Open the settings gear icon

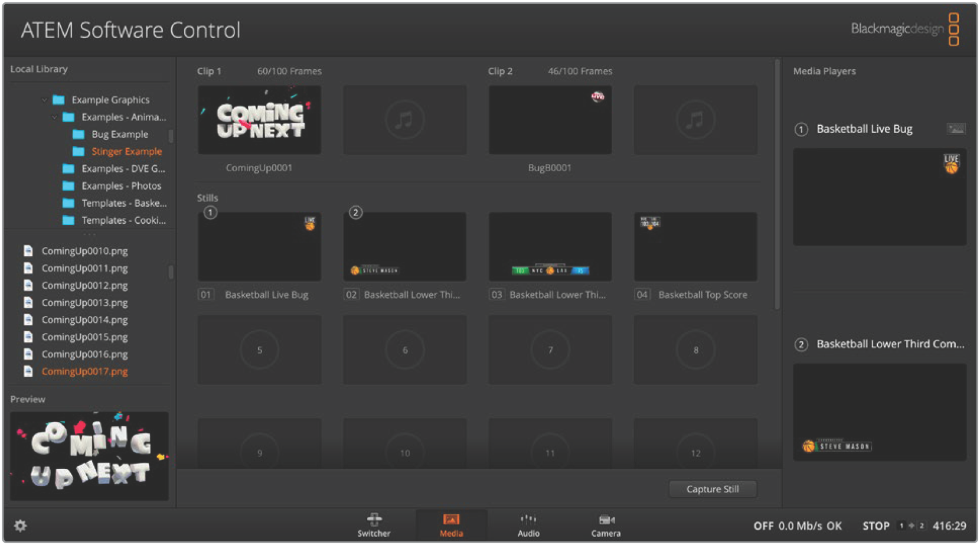click(x=21, y=526)
